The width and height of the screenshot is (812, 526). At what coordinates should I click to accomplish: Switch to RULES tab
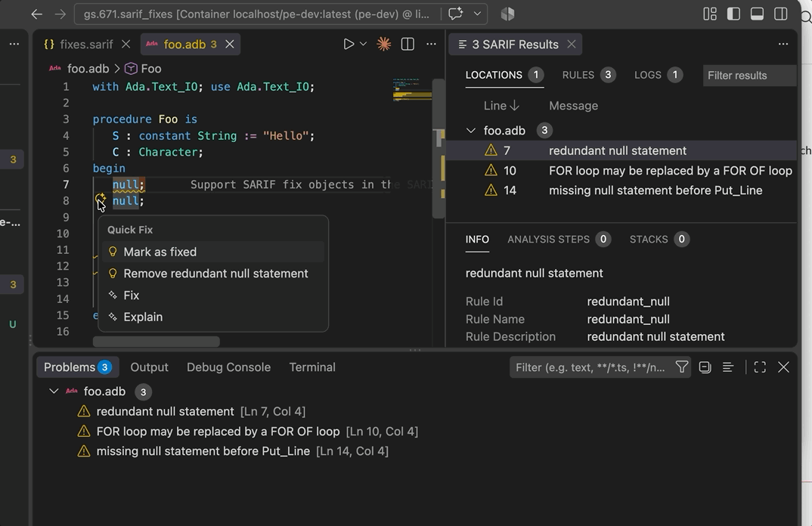pyautogui.click(x=589, y=75)
